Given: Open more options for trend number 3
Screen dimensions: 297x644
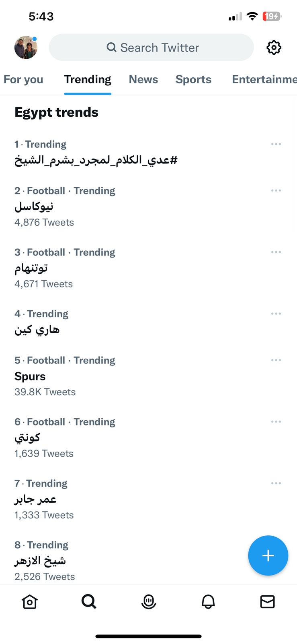Looking at the screenshot, I should click(276, 252).
